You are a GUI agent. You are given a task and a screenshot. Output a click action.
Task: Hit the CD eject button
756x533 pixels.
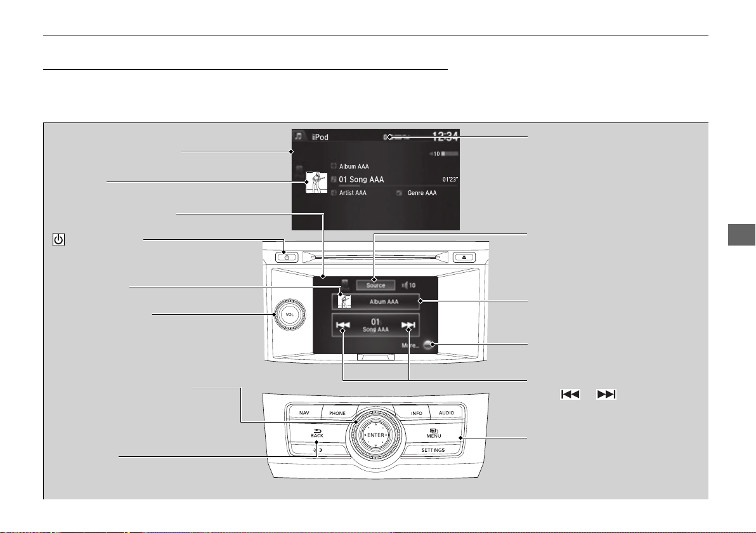(x=464, y=257)
